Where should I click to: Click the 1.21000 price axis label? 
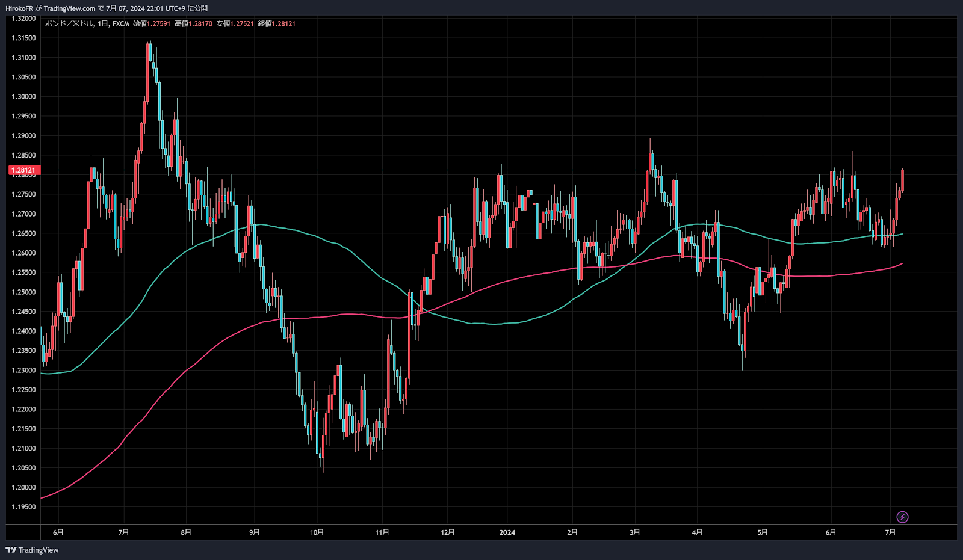point(23,449)
